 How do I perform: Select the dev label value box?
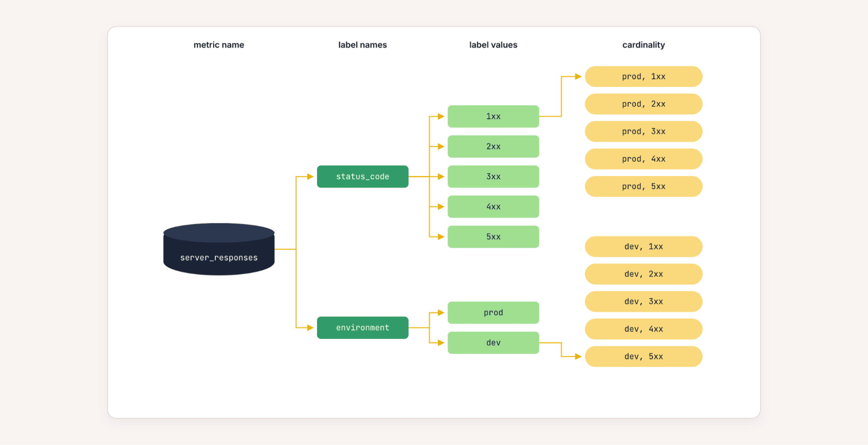click(493, 343)
